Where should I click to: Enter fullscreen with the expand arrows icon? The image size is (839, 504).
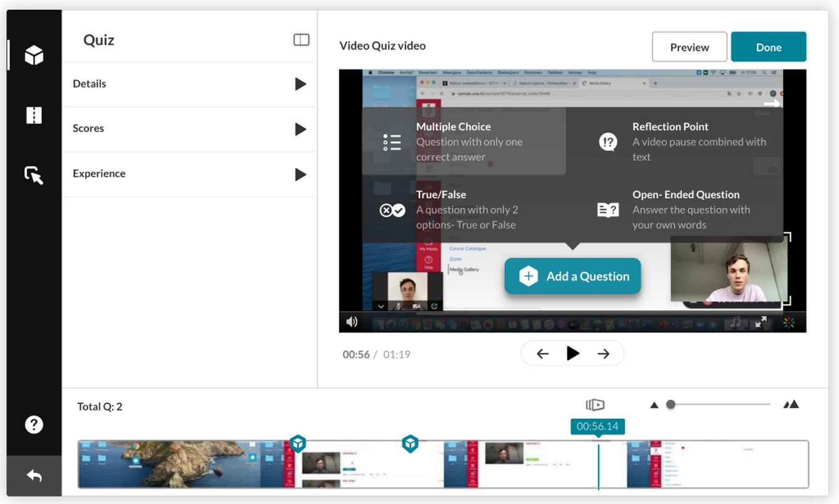click(761, 321)
